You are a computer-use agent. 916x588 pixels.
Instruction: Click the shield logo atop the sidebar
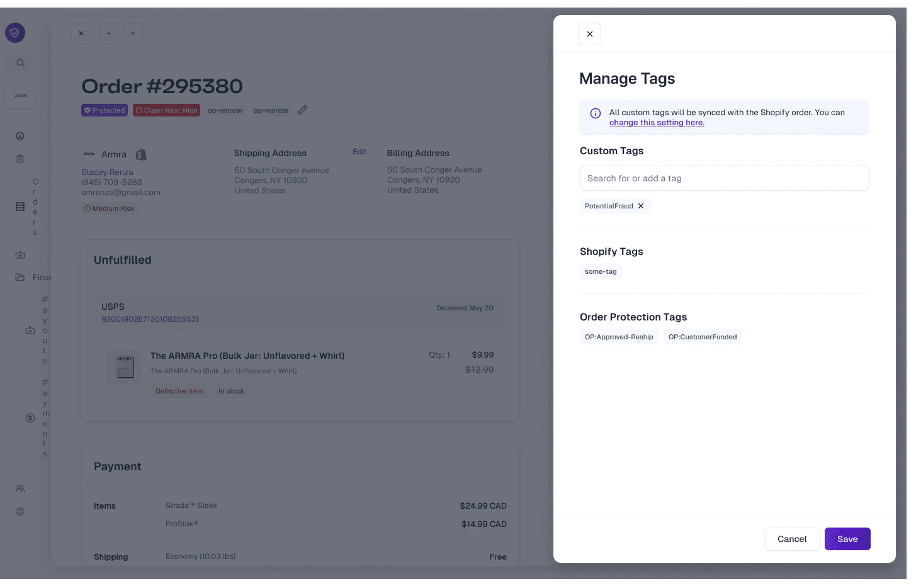[x=14, y=32]
